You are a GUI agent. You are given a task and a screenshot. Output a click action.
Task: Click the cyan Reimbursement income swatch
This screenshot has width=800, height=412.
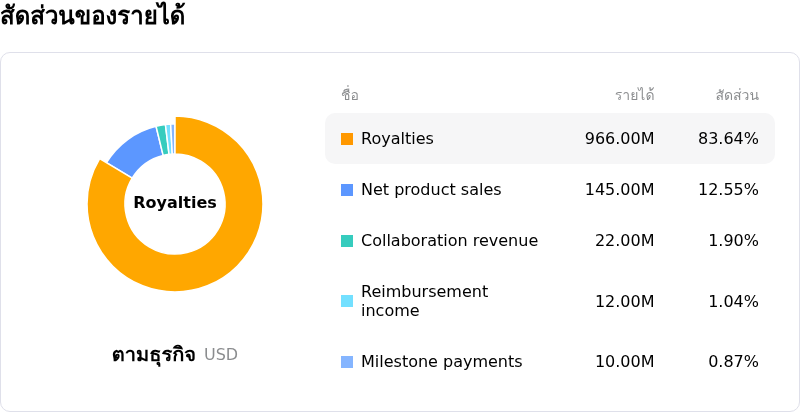(347, 301)
